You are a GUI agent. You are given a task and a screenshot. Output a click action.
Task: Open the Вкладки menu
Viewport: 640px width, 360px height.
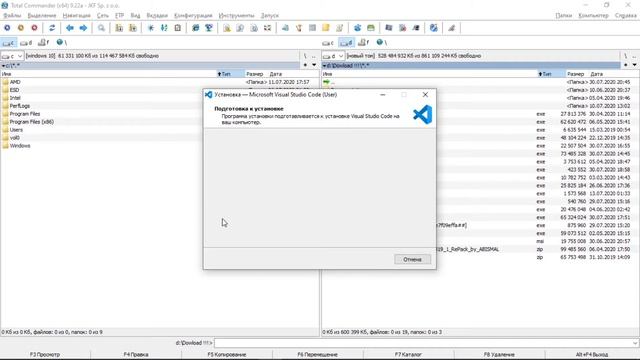(157, 16)
